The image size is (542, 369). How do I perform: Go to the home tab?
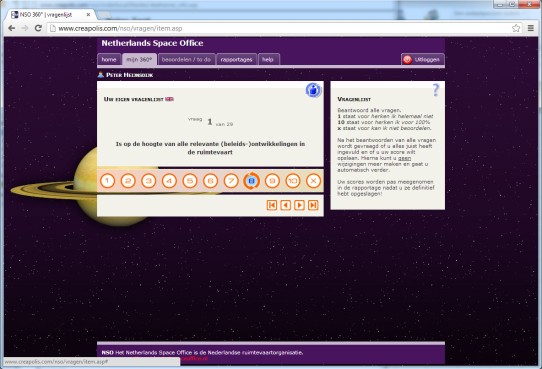109,59
